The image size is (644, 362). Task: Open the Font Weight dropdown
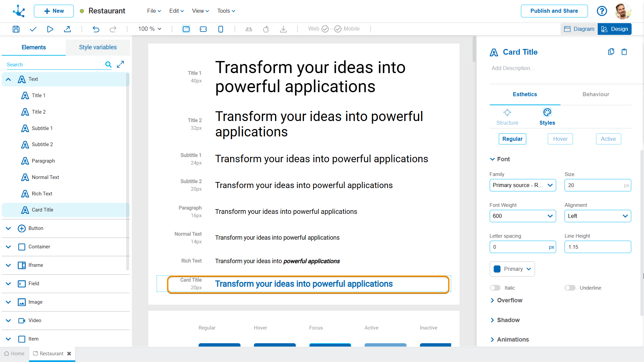point(523,216)
